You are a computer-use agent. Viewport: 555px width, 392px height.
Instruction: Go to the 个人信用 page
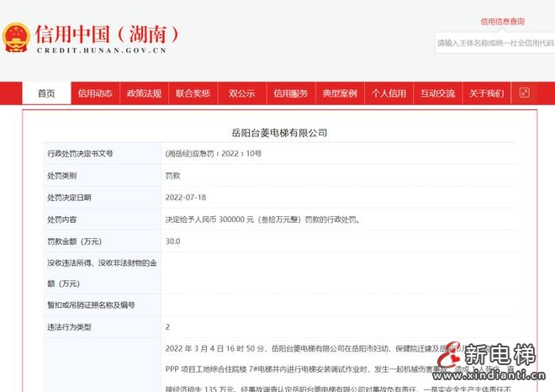click(388, 93)
